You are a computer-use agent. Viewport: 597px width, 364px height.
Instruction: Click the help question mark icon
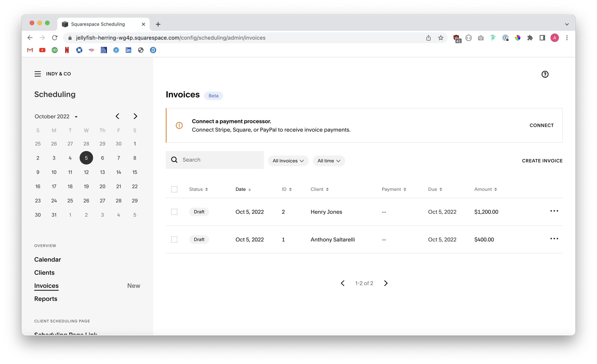[x=545, y=74]
